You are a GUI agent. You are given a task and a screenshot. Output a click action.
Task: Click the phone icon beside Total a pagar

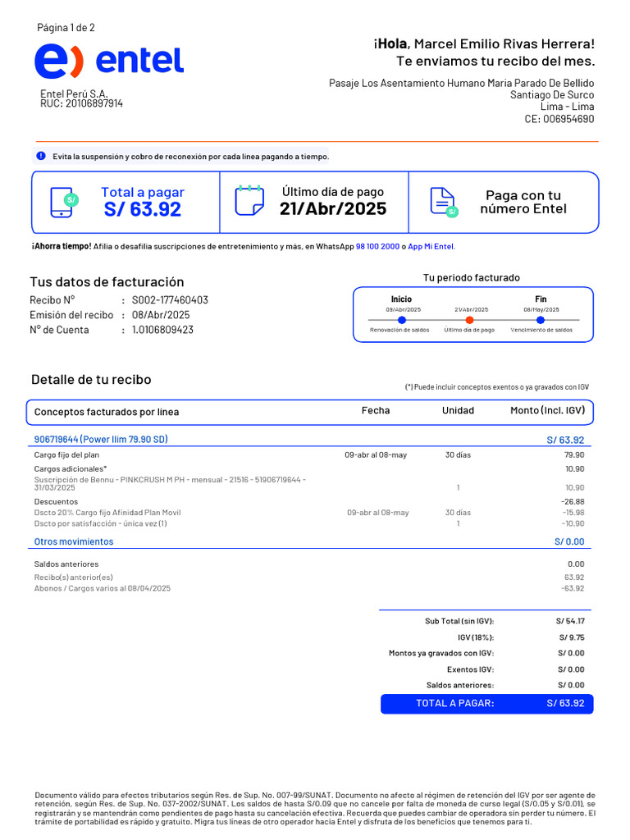64,203
